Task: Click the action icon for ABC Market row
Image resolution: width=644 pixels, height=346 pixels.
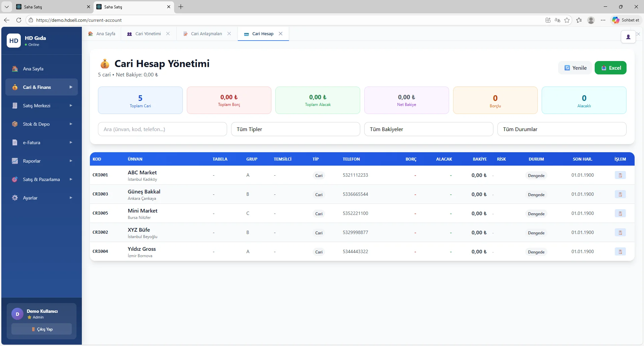Action: (x=620, y=175)
